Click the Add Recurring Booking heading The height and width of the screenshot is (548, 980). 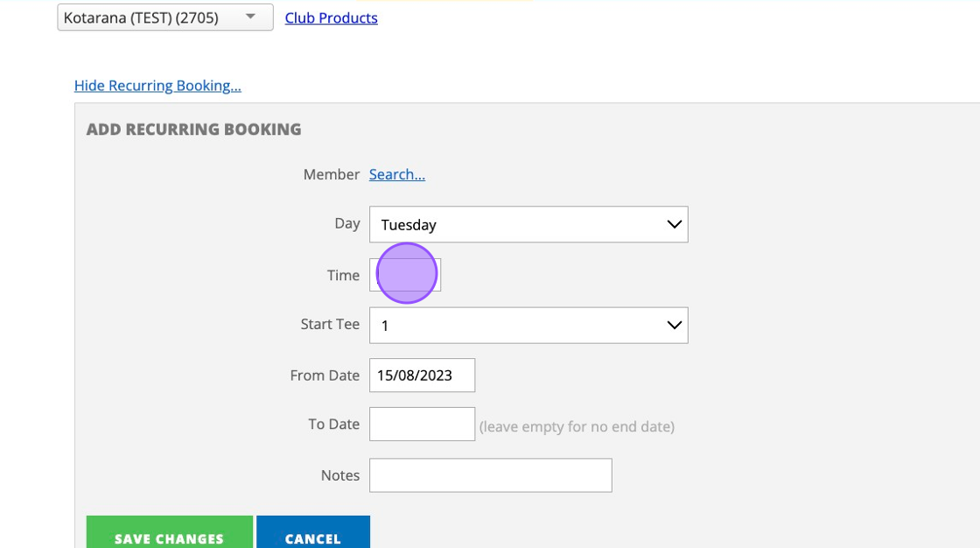tap(193, 130)
